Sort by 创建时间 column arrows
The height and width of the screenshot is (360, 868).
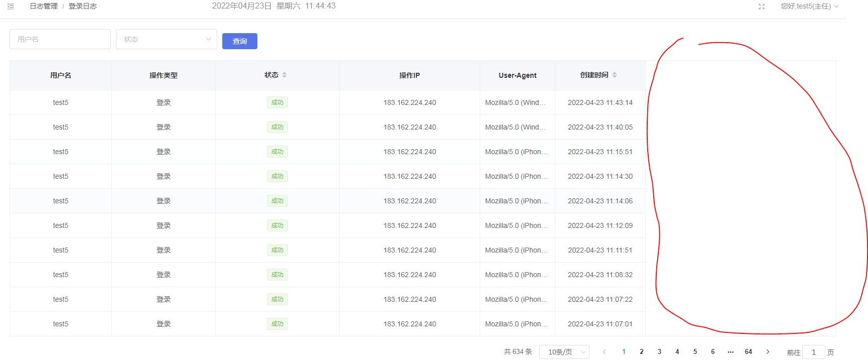(x=615, y=75)
